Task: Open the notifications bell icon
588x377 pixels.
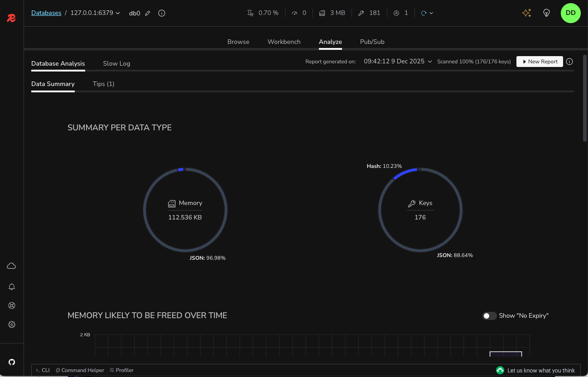Action: pos(12,286)
